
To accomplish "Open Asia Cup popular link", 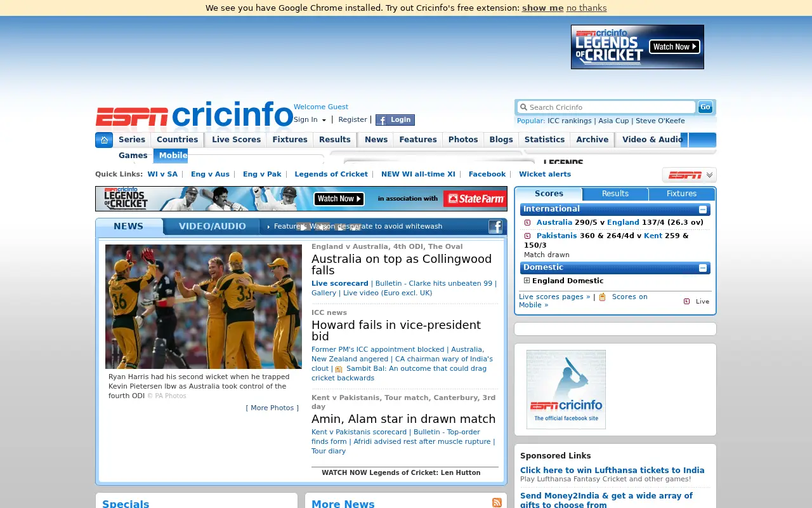I will [x=613, y=121].
